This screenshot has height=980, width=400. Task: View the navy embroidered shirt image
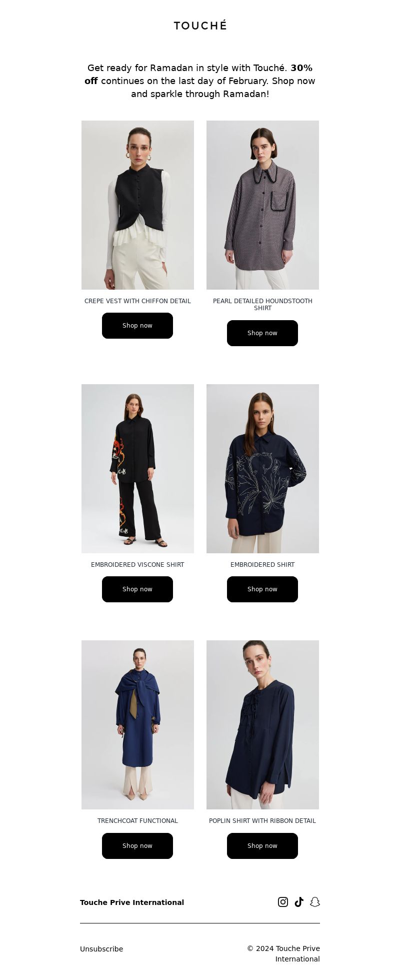tap(262, 469)
